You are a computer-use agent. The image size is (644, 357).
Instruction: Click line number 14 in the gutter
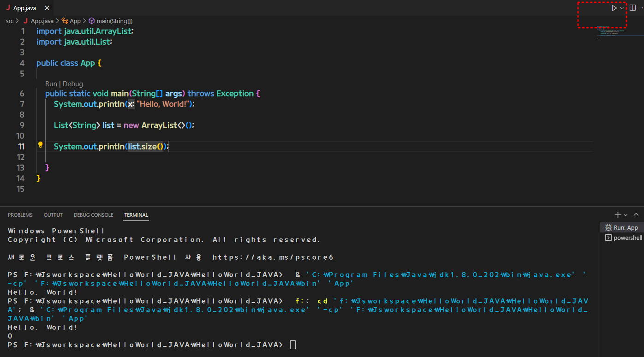coord(20,178)
